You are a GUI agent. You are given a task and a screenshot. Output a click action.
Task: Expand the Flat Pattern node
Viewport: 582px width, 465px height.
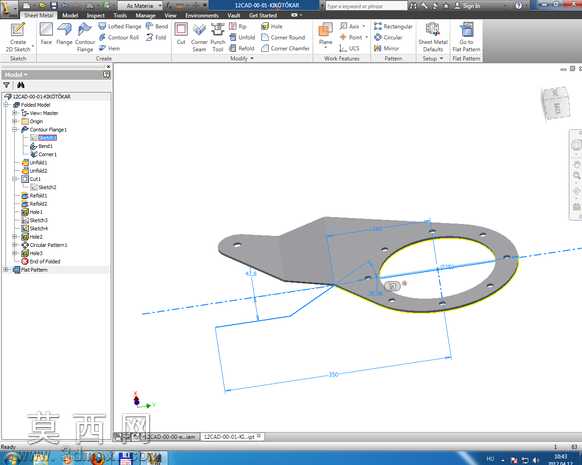click(6, 270)
